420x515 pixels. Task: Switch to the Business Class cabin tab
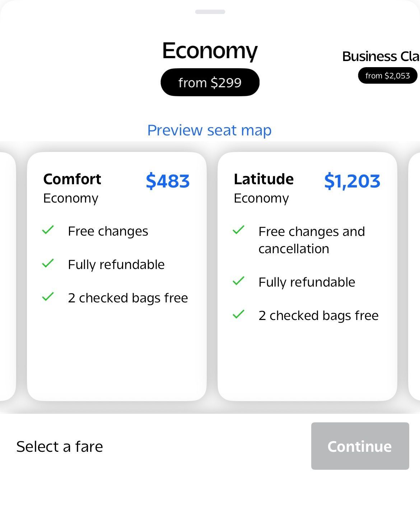coord(381,56)
